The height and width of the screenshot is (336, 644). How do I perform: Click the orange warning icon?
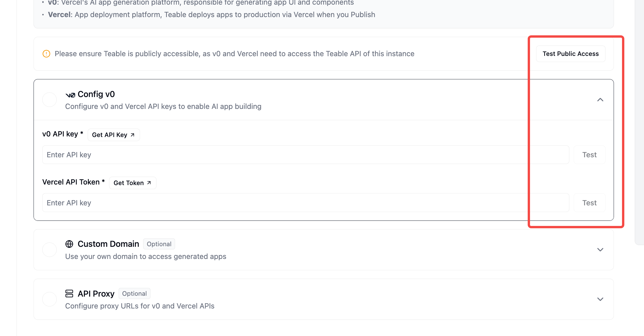pyautogui.click(x=46, y=54)
